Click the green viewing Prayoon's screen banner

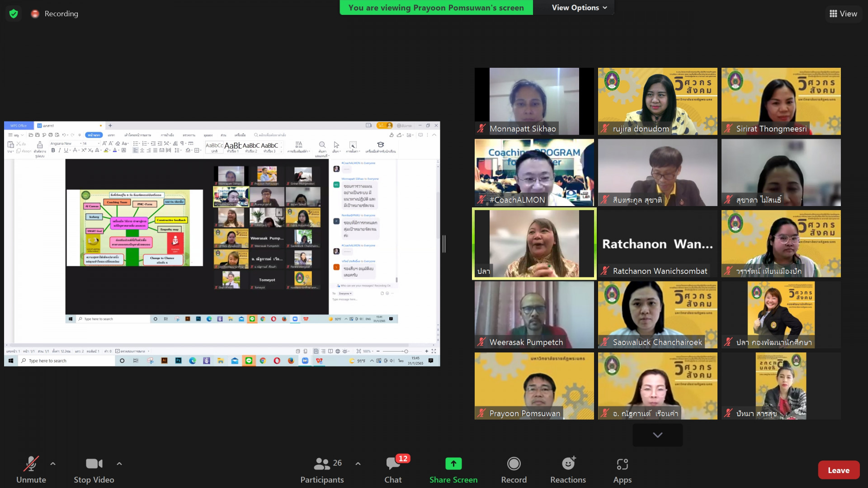436,8
